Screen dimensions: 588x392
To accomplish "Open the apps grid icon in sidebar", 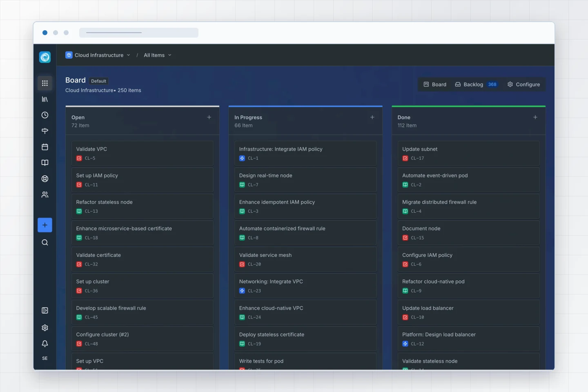I will coord(45,83).
